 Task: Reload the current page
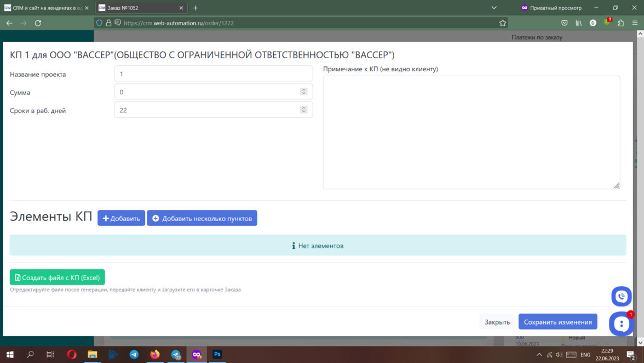click(x=38, y=23)
